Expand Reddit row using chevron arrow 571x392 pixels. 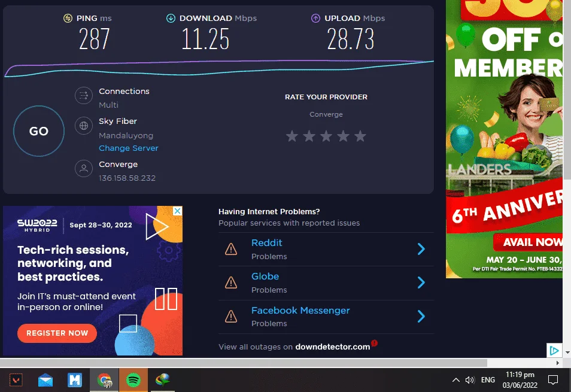pos(421,249)
